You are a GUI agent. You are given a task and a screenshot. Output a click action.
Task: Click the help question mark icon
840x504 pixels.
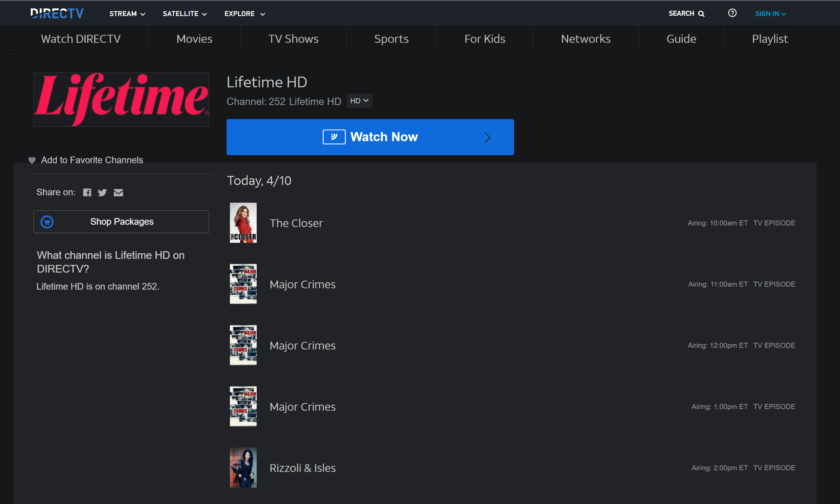[x=733, y=13]
